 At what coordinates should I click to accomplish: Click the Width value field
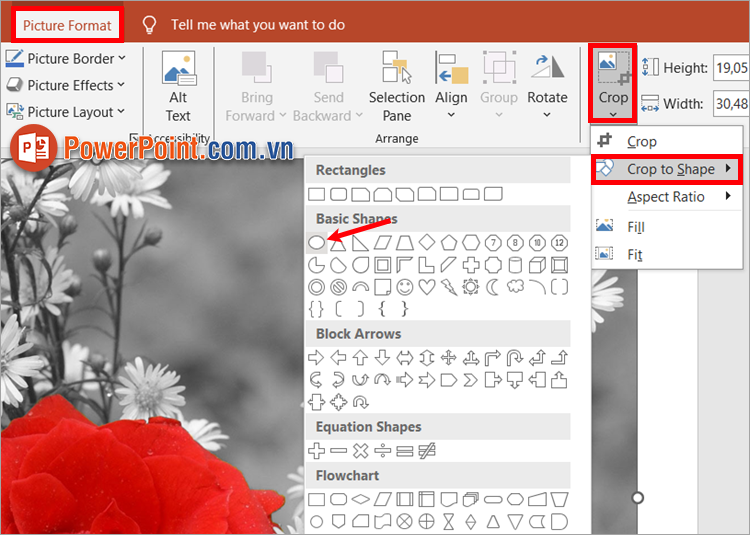point(731,103)
